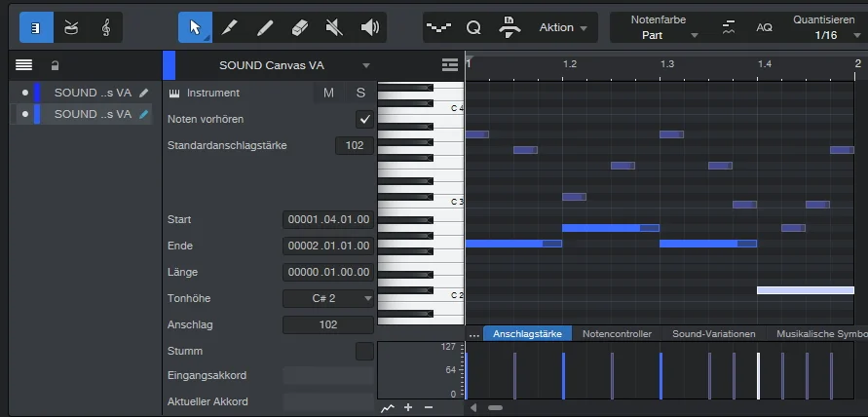Select the Paint (pencil) tool
Viewport: 868px width, 417px height.
(x=265, y=27)
